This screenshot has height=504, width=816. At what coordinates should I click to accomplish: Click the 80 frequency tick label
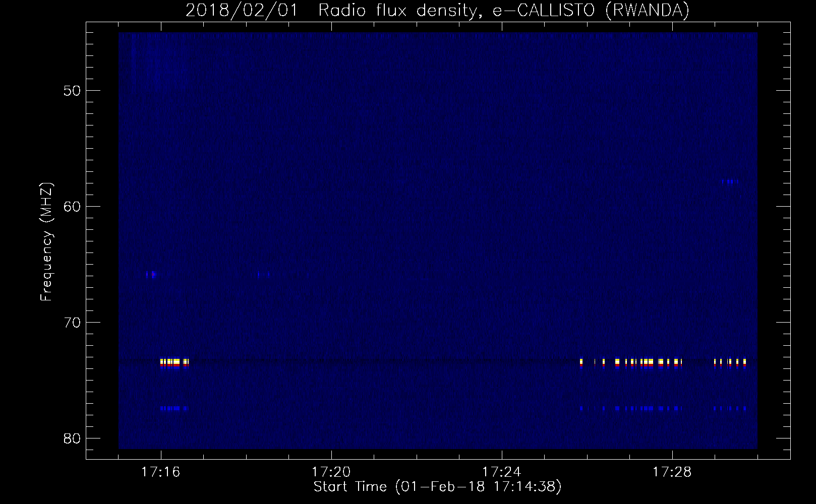[72, 438]
